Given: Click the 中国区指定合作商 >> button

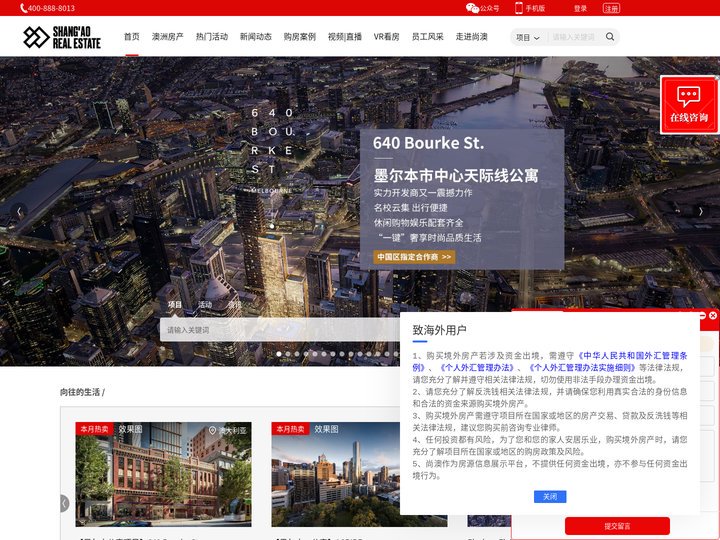Looking at the screenshot, I should (x=414, y=257).
